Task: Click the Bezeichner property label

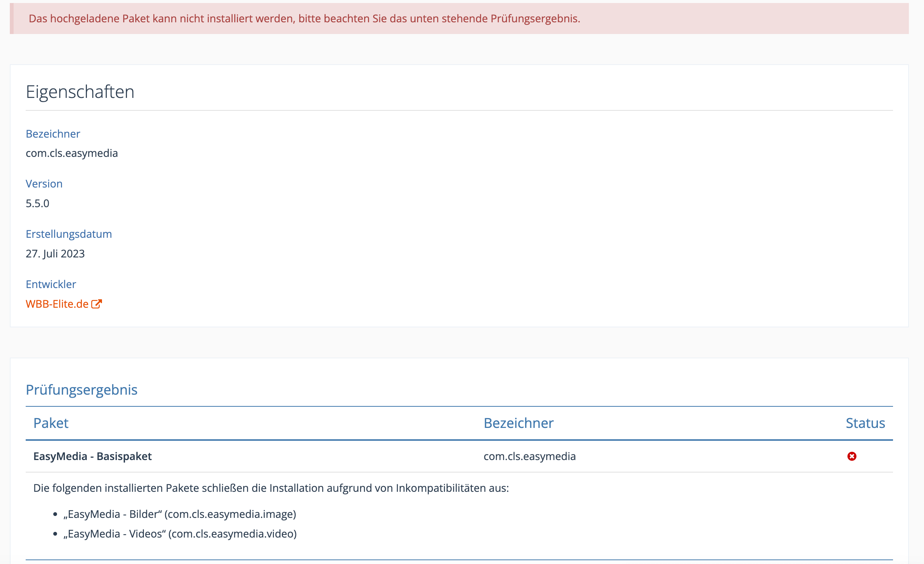Action: [53, 134]
